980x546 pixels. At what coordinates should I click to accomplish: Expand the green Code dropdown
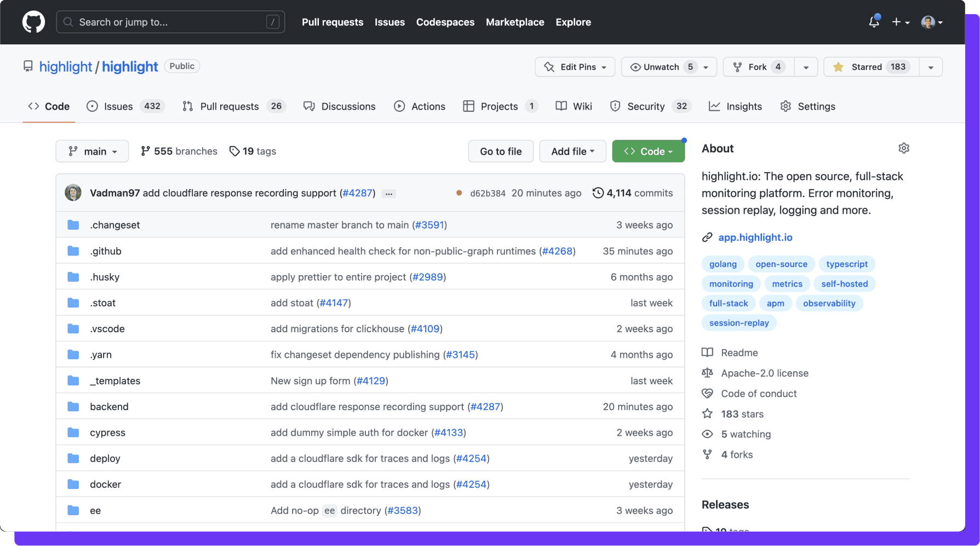649,151
